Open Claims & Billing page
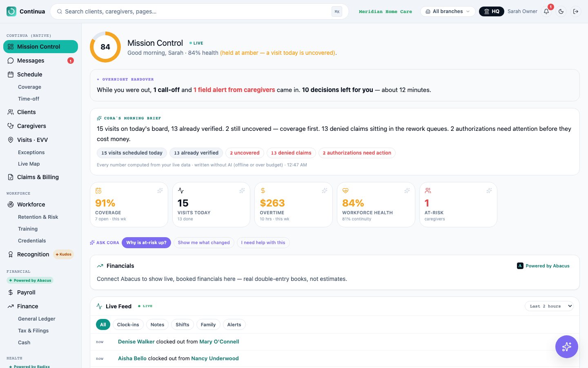Screen dimensions: 588x368 [x=40, y=177]
